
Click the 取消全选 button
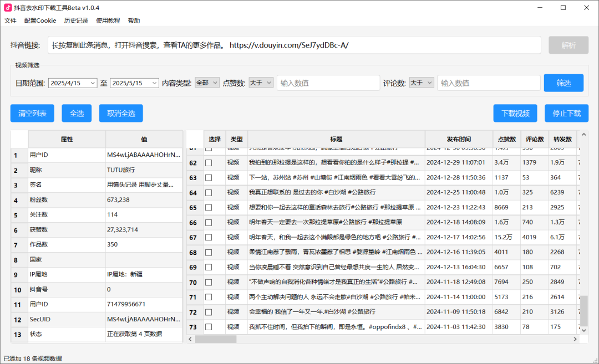121,114
